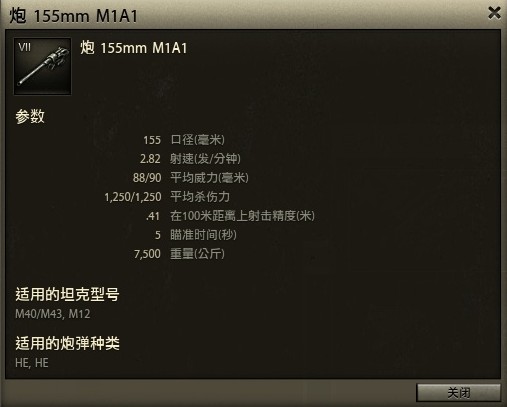
Task: Close the dialog with the X icon
Action: point(494,13)
